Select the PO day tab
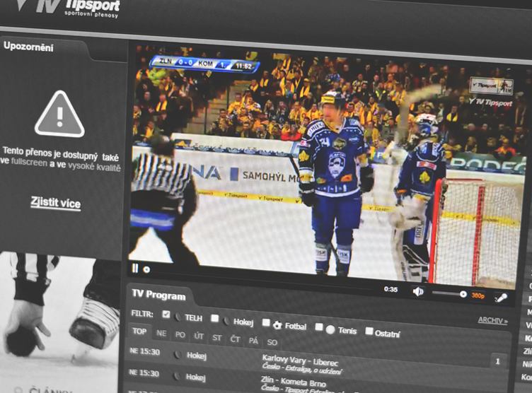Screen dimensions: 532x393 [180, 335]
